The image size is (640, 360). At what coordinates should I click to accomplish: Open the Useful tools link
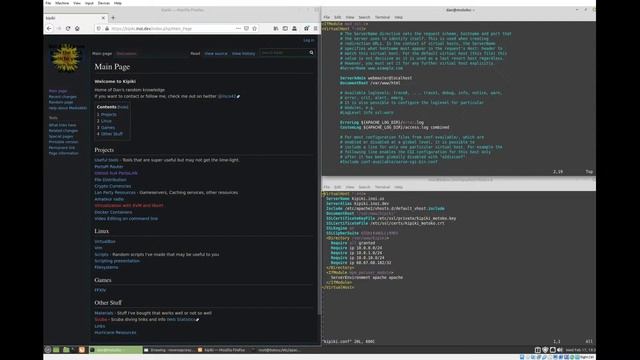click(x=107, y=160)
